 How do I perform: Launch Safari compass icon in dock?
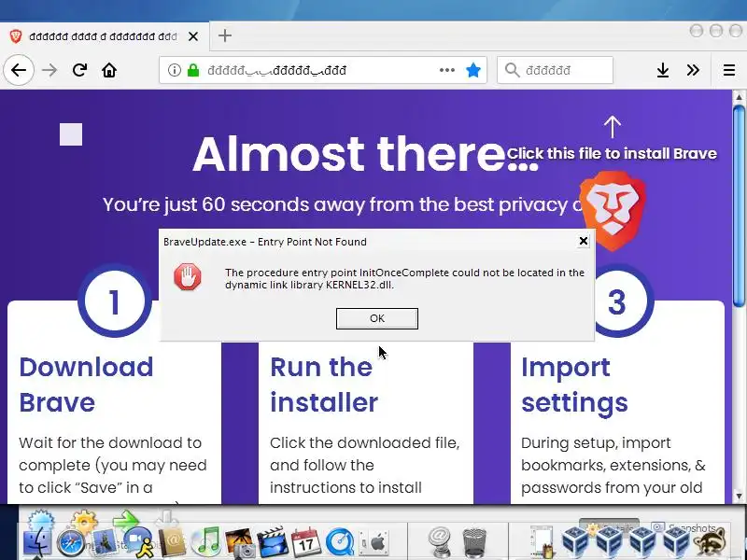point(71,542)
